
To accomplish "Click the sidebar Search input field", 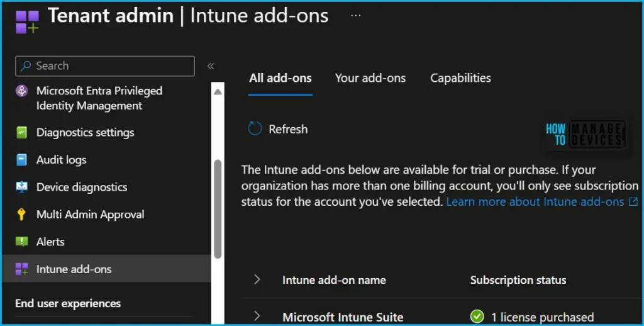I will [x=105, y=66].
